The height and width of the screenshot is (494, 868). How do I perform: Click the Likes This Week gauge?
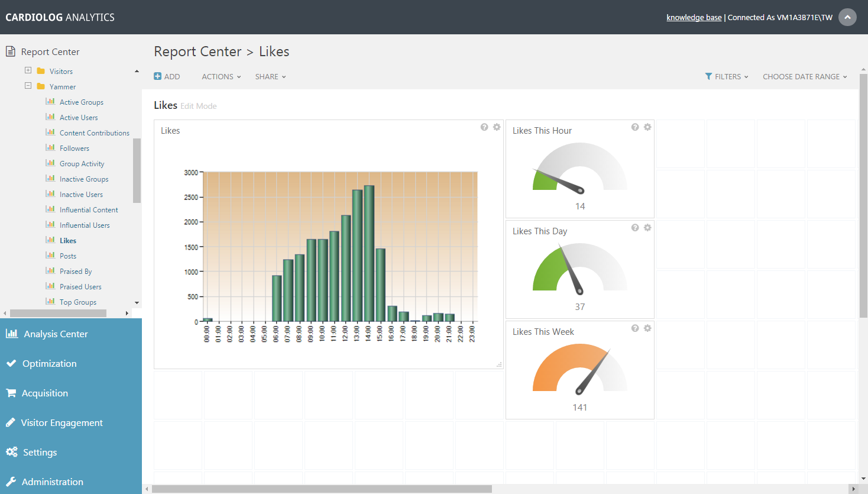click(x=580, y=370)
